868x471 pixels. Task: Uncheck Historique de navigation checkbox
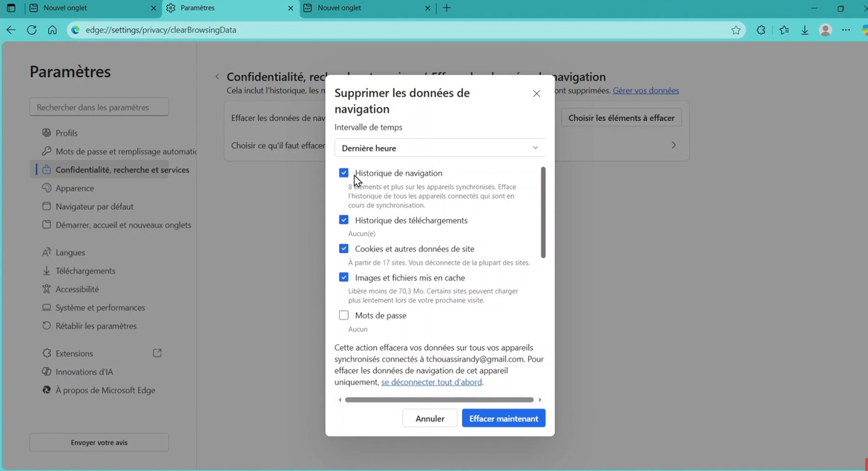click(x=343, y=173)
